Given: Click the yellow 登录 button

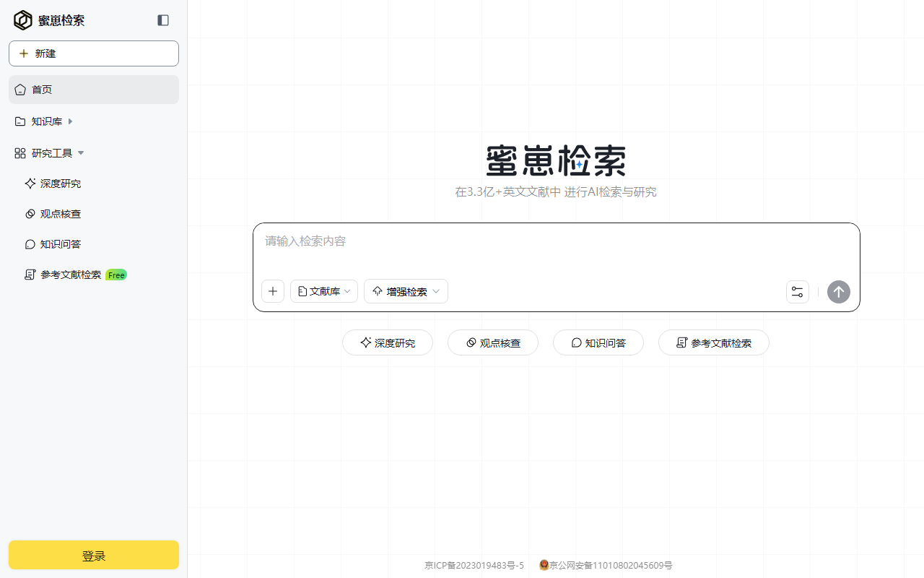Looking at the screenshot, I should (94, 555).
